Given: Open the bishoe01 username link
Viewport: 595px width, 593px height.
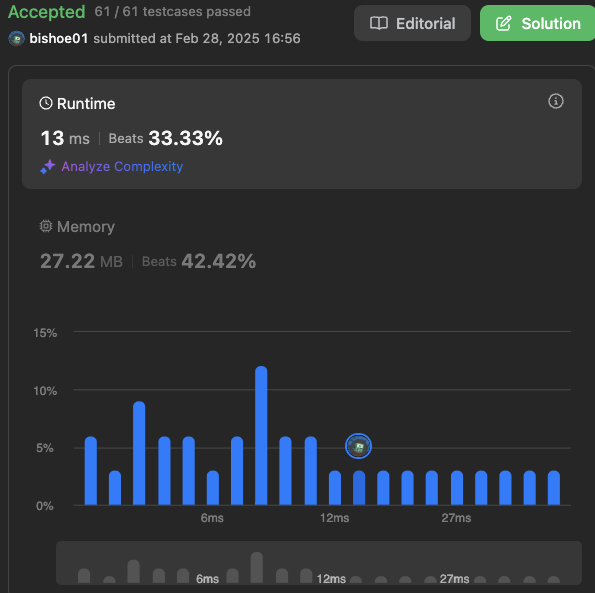Looking at the screenshot, I should click(x=59, y=39).
